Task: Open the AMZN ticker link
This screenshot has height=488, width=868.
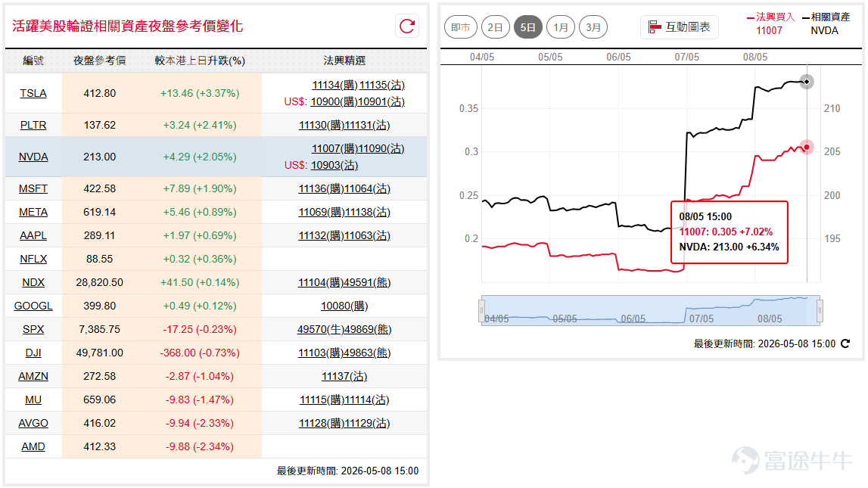Action: point(33,376)
